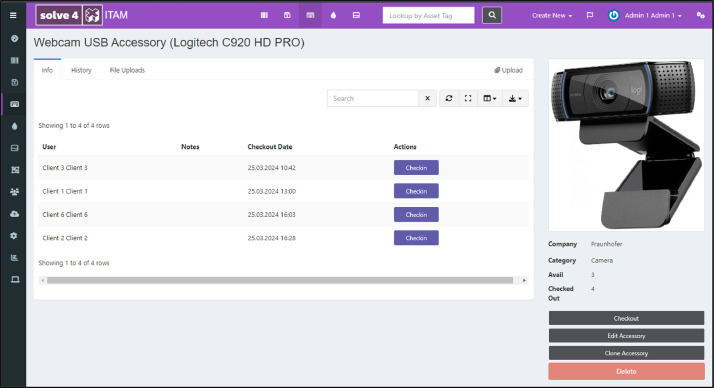Screen dimensions: 714x388
Task: Switch to the File Uploads tab
Action: [127, 70]
